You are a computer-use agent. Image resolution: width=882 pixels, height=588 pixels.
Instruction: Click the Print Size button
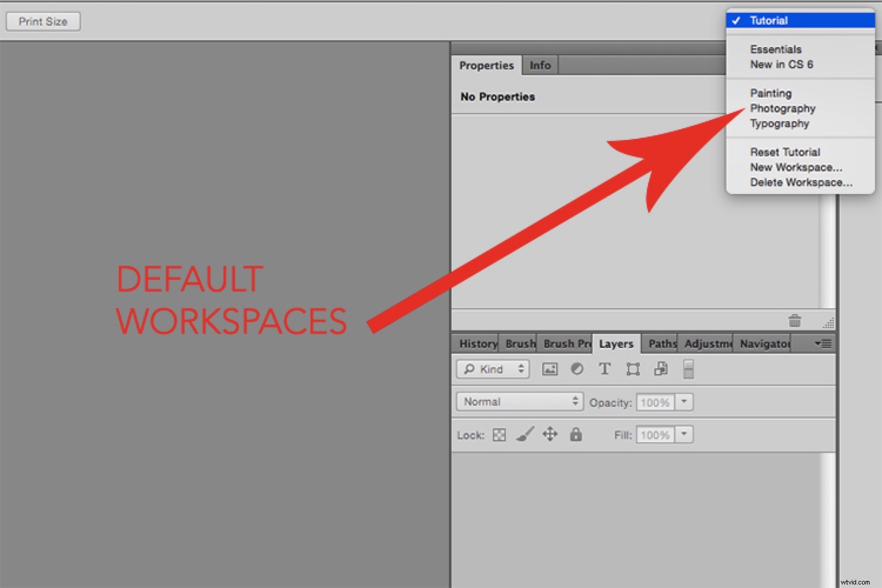click(x=42, y=21)
